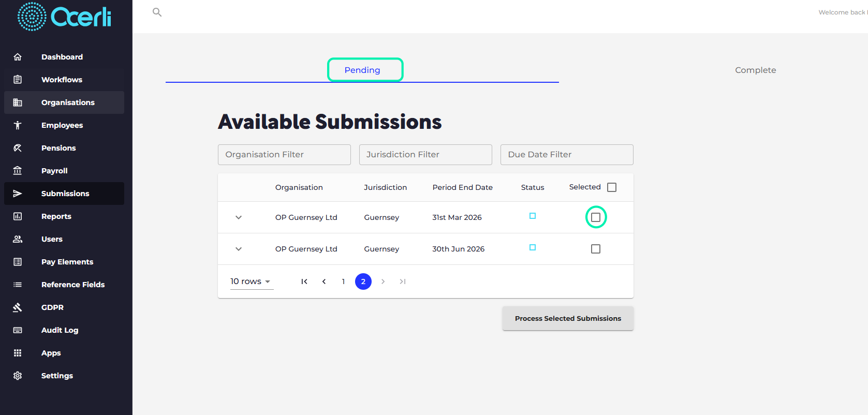The width and height of the screenshot is (868, 415).
Task: Switch to the Pending tab
Action: pyautogui.click(x=362, y=70)
